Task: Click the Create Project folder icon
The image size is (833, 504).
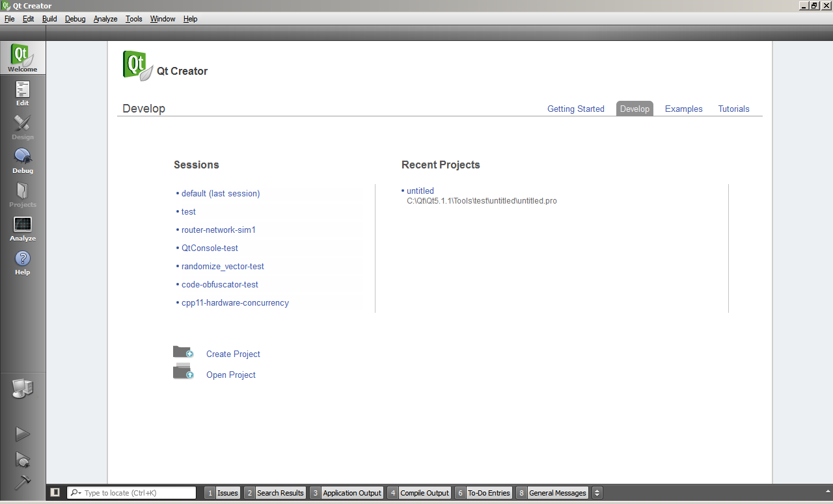Action: (183, 352)
